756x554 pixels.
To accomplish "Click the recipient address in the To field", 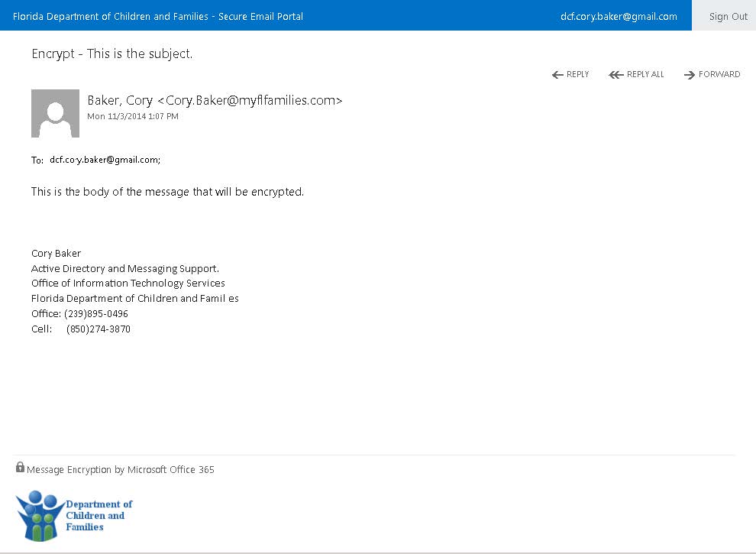I will [x=103, y=159].
